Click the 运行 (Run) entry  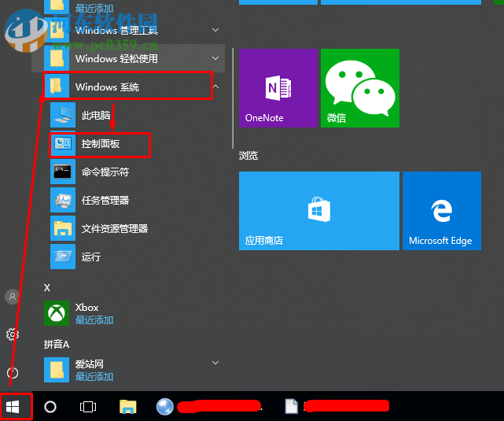90,257
